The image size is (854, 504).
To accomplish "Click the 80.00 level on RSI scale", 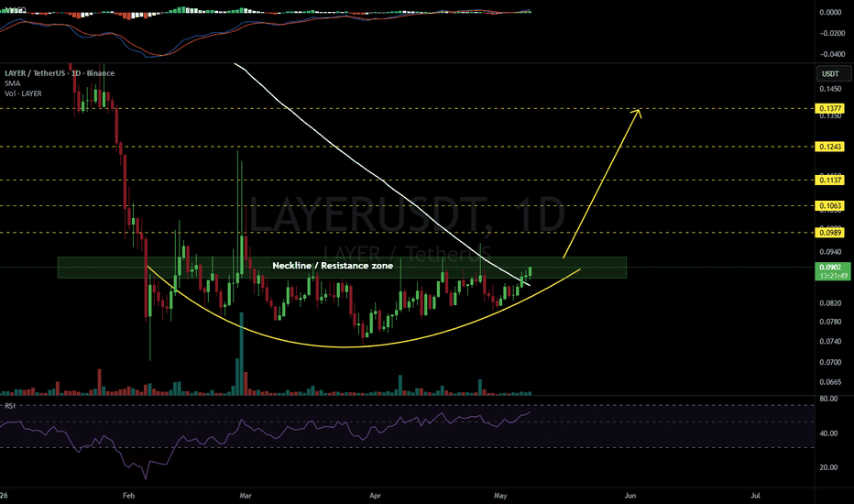I will 828,399.
